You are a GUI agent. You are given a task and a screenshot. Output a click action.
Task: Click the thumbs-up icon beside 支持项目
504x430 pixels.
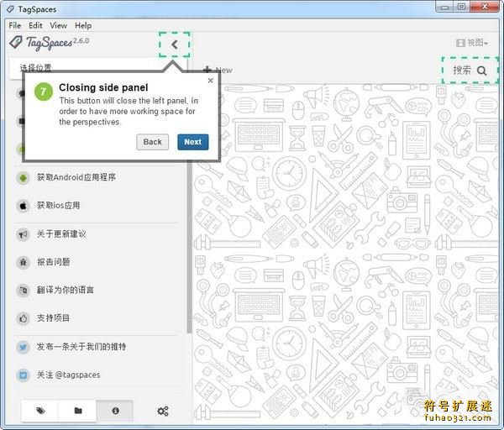24,318
